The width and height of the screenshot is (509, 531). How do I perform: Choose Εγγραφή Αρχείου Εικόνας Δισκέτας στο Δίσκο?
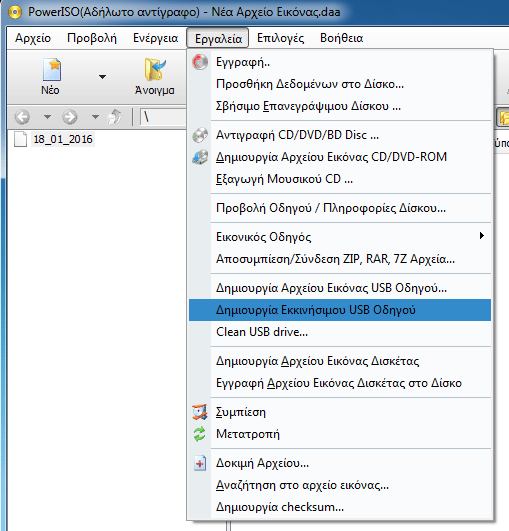(340, 383)
